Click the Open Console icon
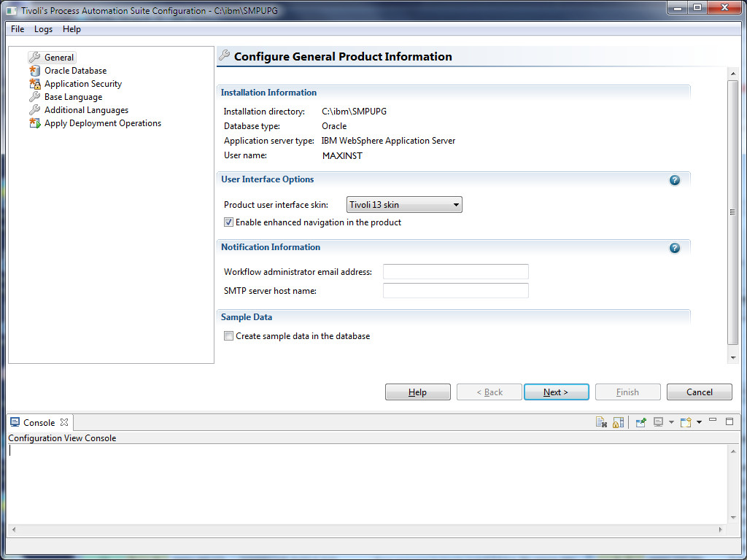 click(x=685, y=422)
